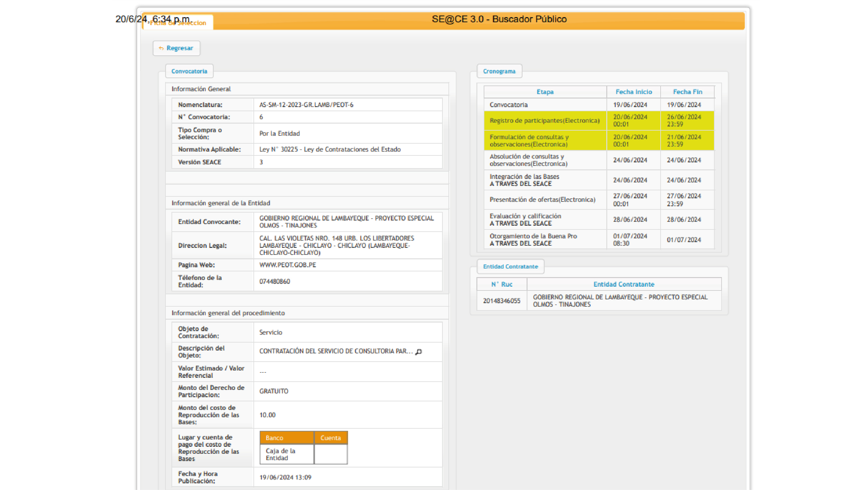The height and width of the screenshot is (490, 868).
Task: Click the Servicio contract object value
Action: pos(271,332)
